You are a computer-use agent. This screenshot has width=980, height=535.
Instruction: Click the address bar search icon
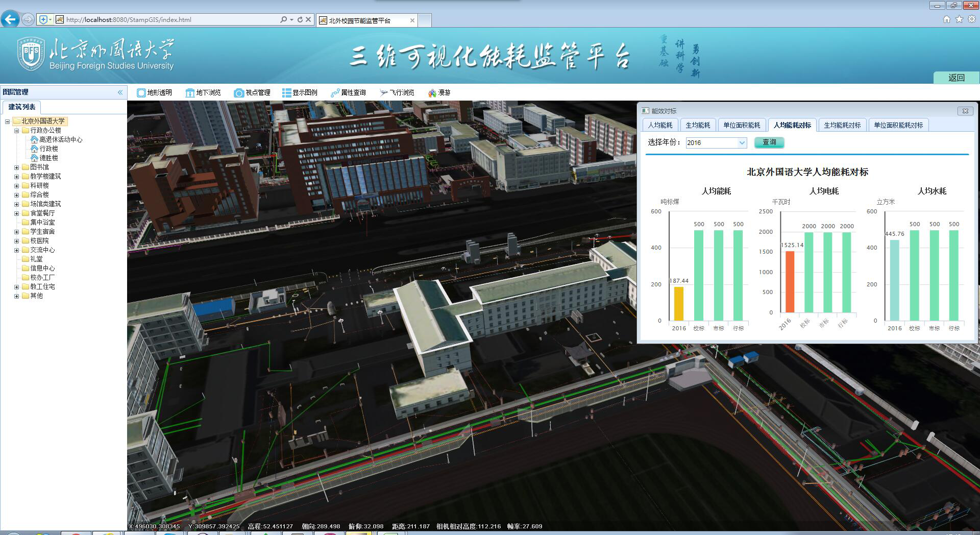click(283, 20)
